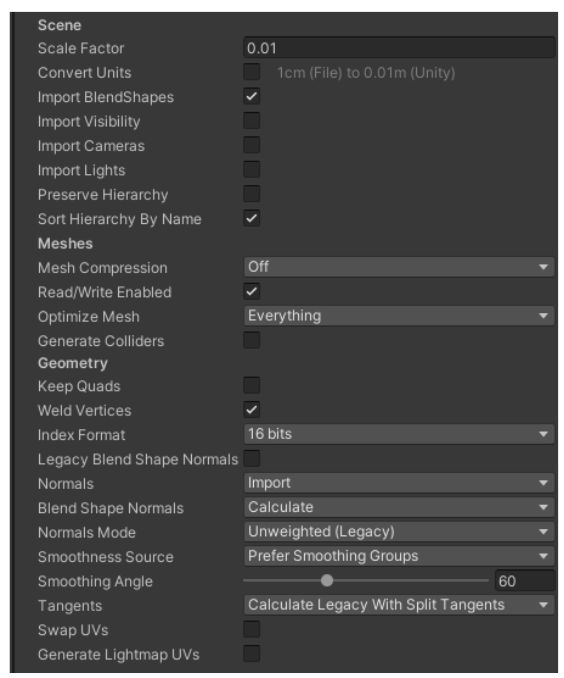Click the '1cm (File) to 0.01m (Unity)' text
The height and width of the screenshot is (678, 564).
pyautogui.click(x=366, y=73)
